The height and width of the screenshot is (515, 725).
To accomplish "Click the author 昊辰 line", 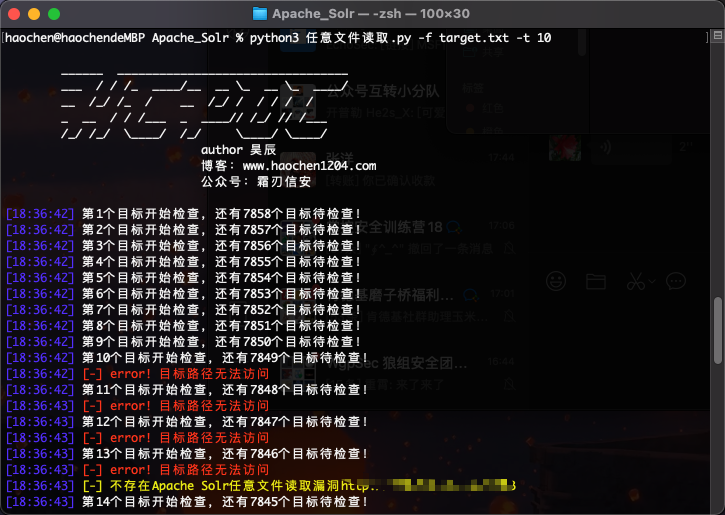I will pyautogui.click(x=239, y=150).
